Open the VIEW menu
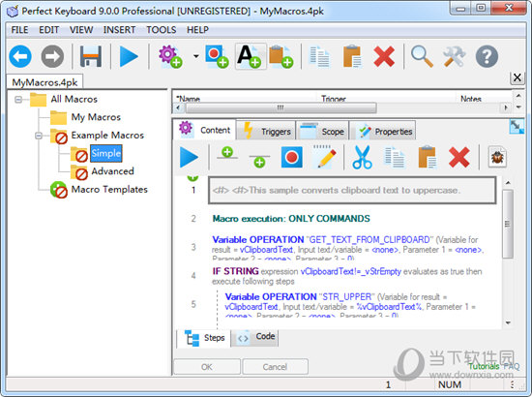 pos(81,30)
